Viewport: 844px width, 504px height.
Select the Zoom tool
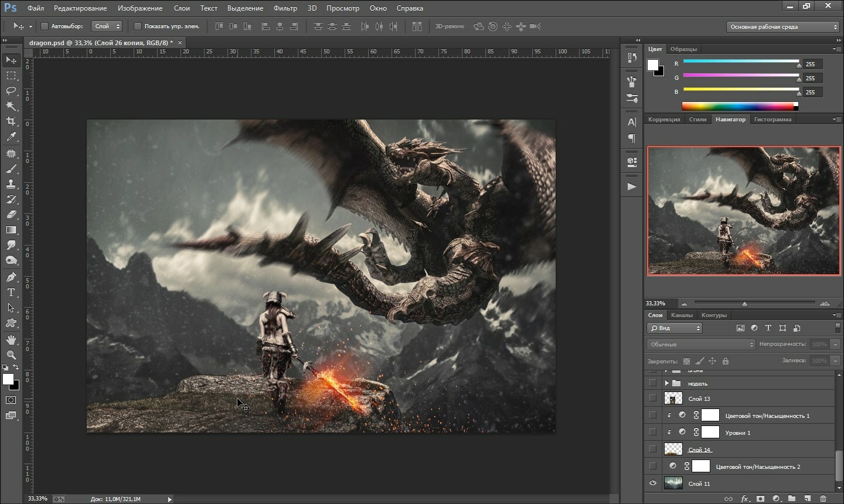[11, 355]
